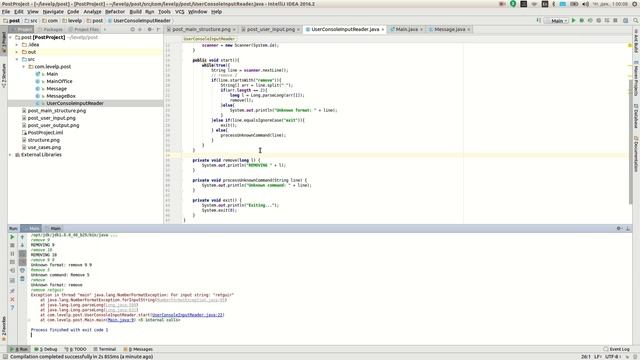The height and width of the screenshot is (360, 640).
Task: Open Run panel settings gear
Action: [x=619, y=229]
